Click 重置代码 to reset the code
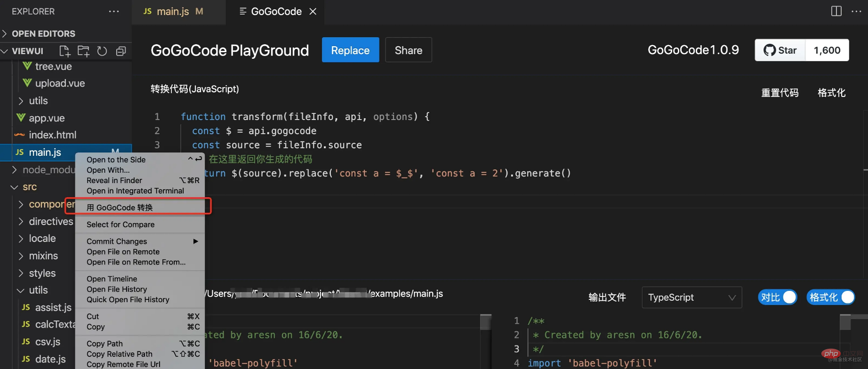 [780, 93]
